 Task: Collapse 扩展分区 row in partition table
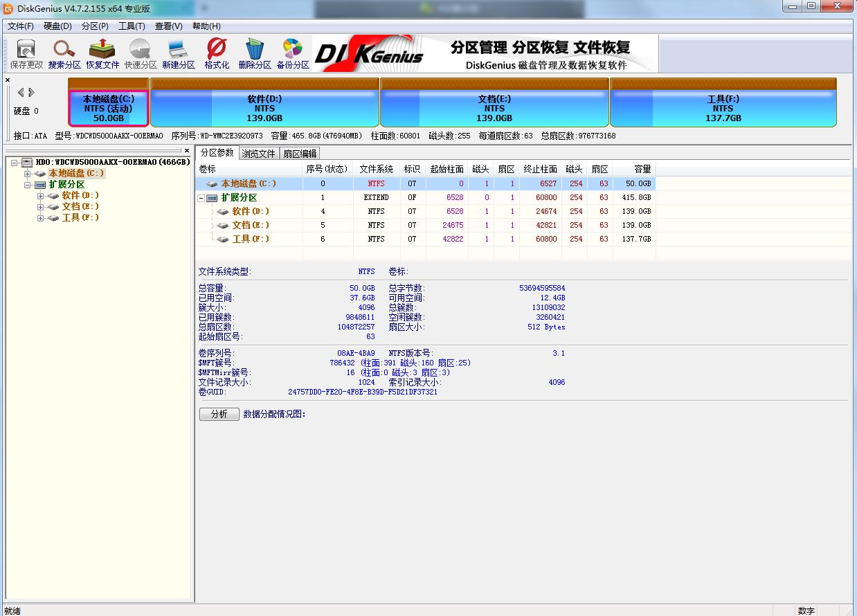(x=201, y=198)
